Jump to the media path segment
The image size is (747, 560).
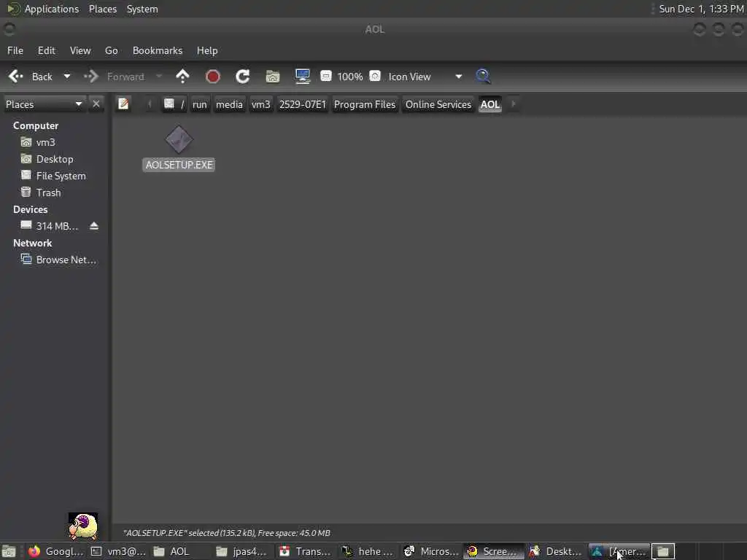[x=229, y=104]
